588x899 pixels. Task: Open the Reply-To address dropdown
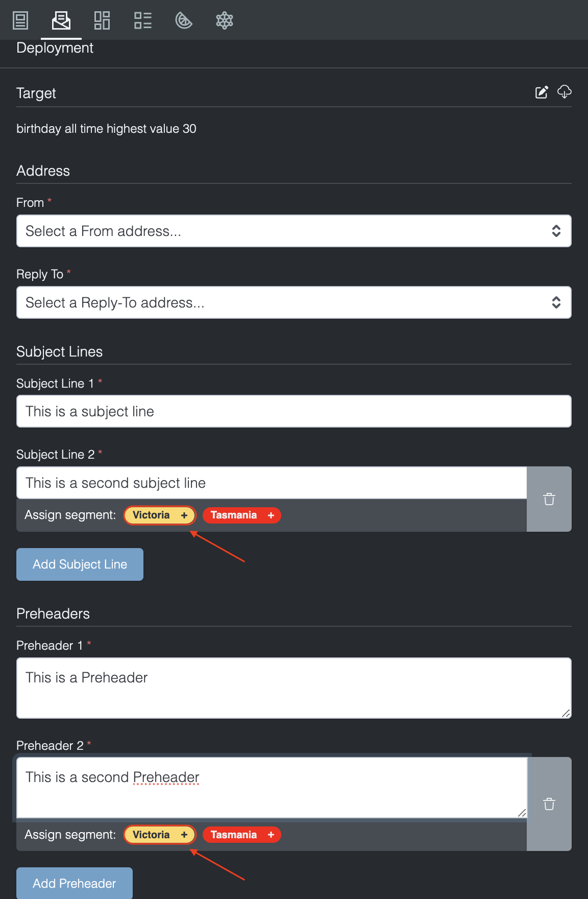[293, 302]
